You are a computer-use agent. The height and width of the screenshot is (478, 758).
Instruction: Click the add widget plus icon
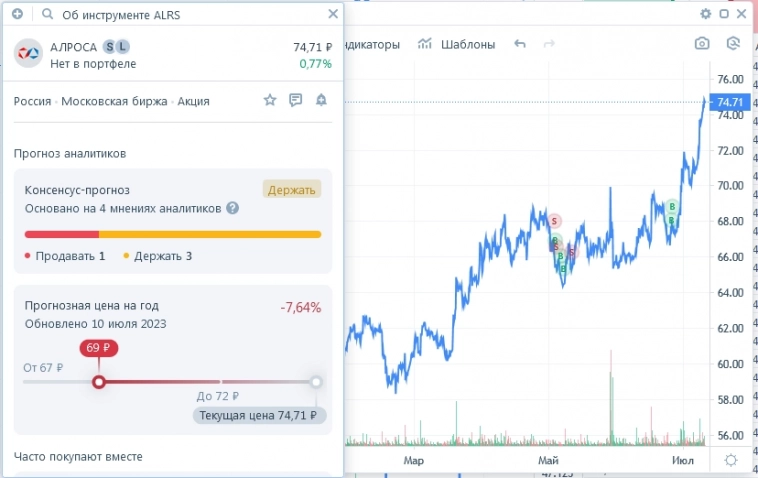point(17,15)
